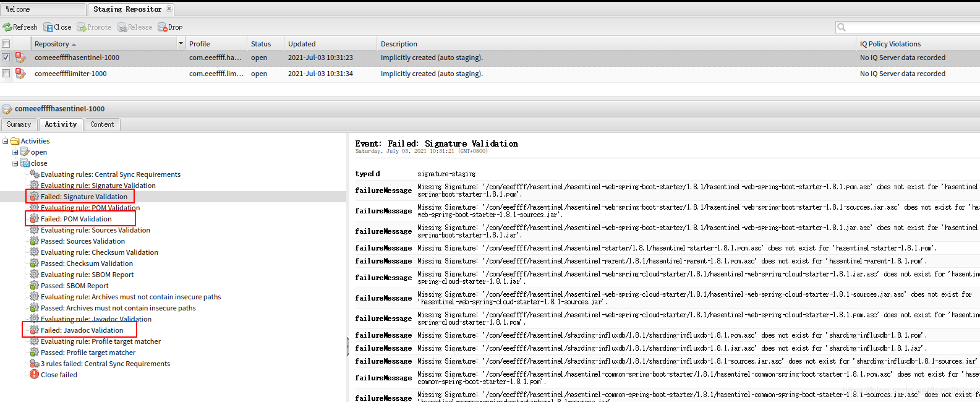The image size is (980, 402).
Task: Click the Activities folder icon
Action: click(x=15, y=141)
